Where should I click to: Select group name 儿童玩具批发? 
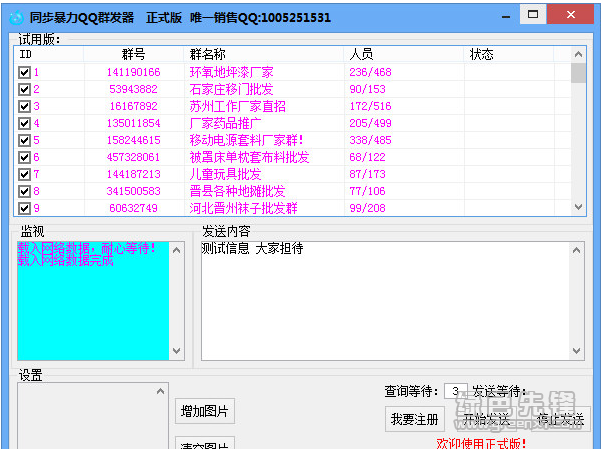(225, 174)
